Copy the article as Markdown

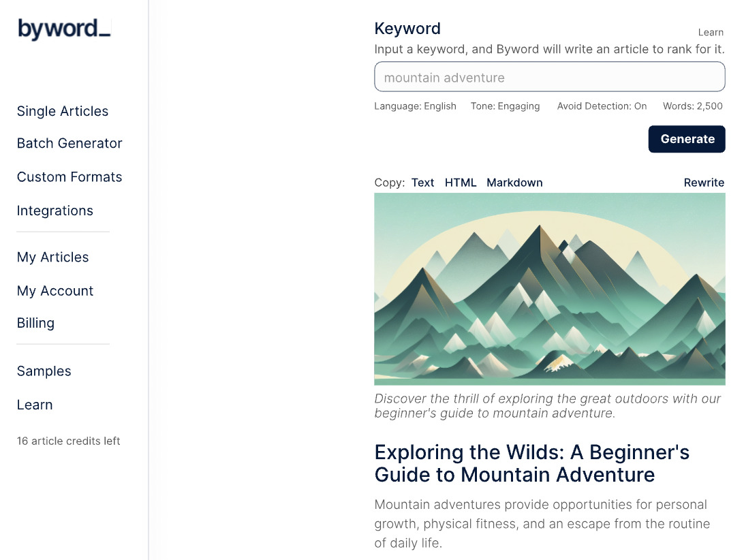coord(514,182)
